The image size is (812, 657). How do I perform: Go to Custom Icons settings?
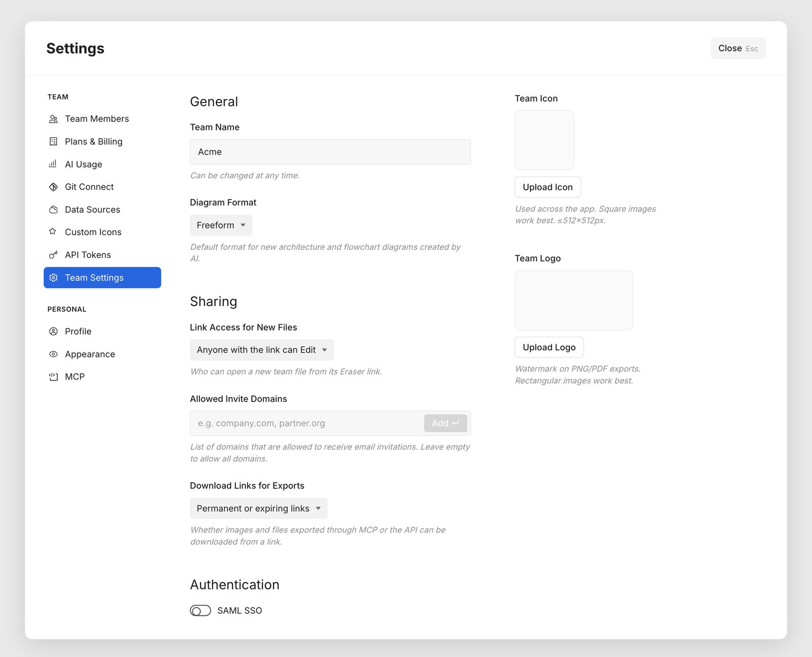[103, 232]
